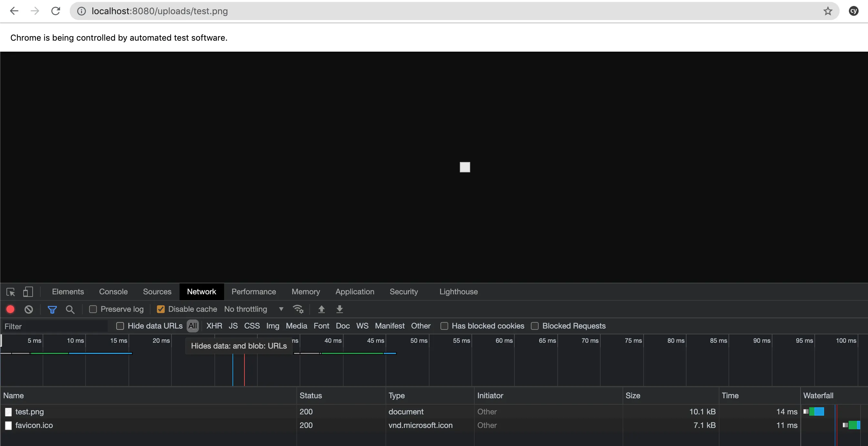This screenshot has height=446, width=868.
Task: Open network search with magnifier icon
Action: click(70, 309)
